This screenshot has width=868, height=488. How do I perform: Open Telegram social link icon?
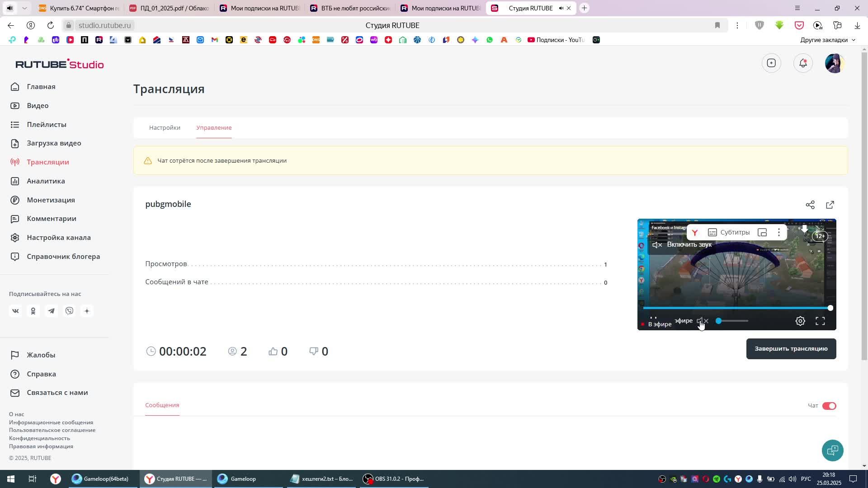coord(51,311)
